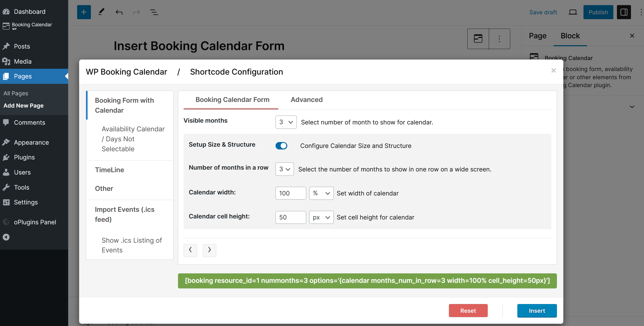Click the Appearance brush icon
Screen dimensions: 644x326
(6, 142)
